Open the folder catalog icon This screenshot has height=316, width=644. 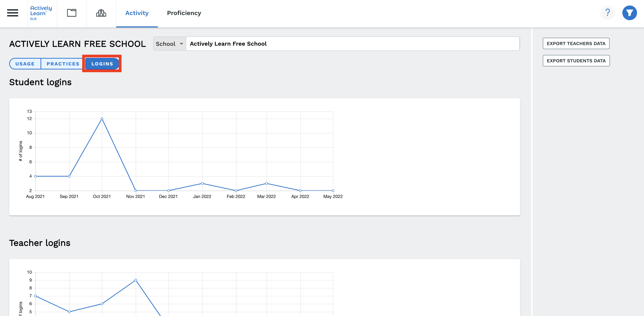pos(71,13)
